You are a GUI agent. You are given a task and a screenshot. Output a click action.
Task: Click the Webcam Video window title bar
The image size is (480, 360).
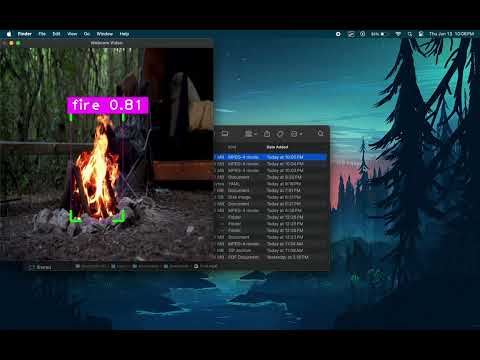tap(107, 43)
